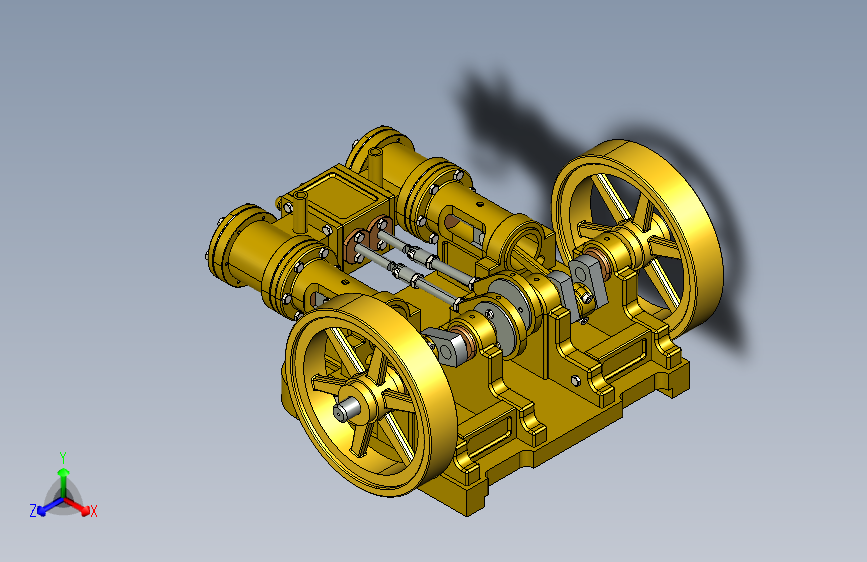Click the blue Z axis of the triad
Screen dimensions: 867x562
click(x=50, y=507)
